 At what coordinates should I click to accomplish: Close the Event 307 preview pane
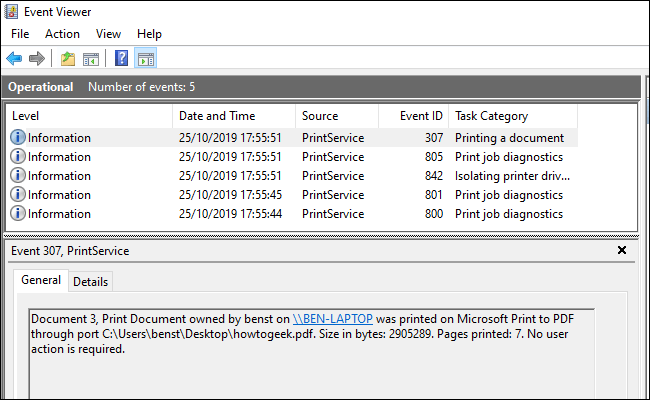point(621,250)
